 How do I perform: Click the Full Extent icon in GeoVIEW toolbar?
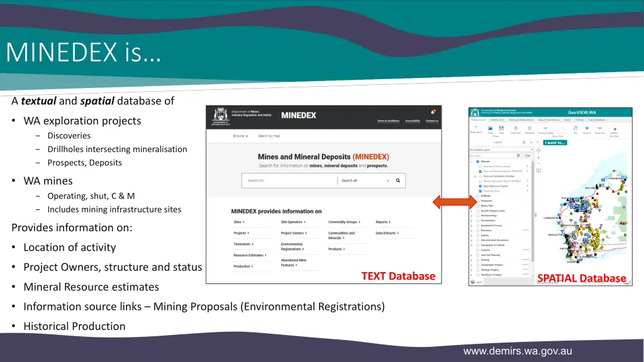(x=530, y=128)
